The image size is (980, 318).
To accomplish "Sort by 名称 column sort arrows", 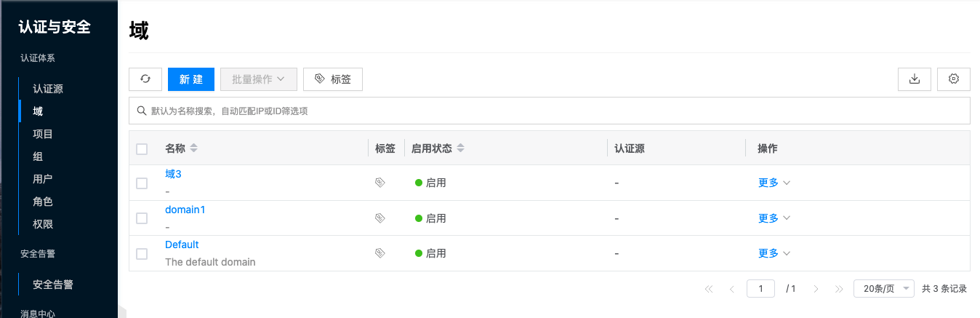I will pos(193,148).
